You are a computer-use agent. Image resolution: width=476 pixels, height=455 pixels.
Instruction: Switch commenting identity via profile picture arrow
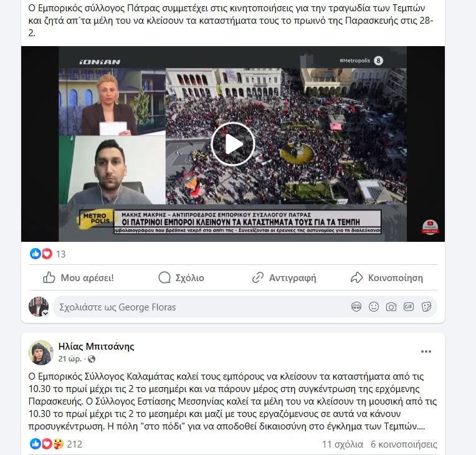45,313
